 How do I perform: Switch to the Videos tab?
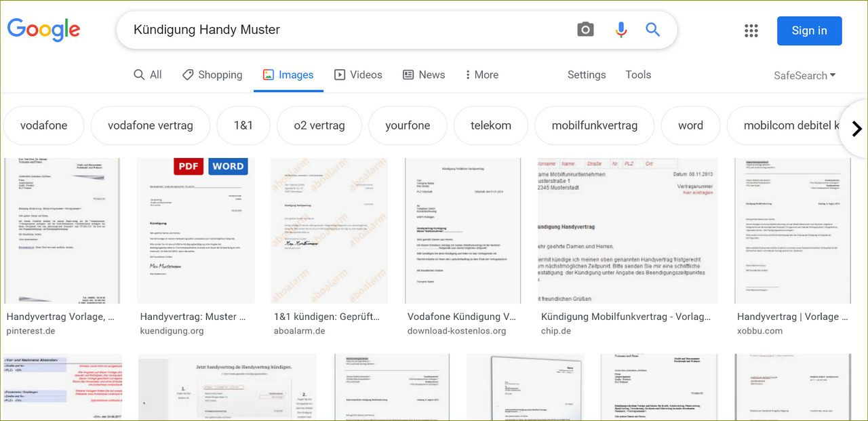coord(358,75)
